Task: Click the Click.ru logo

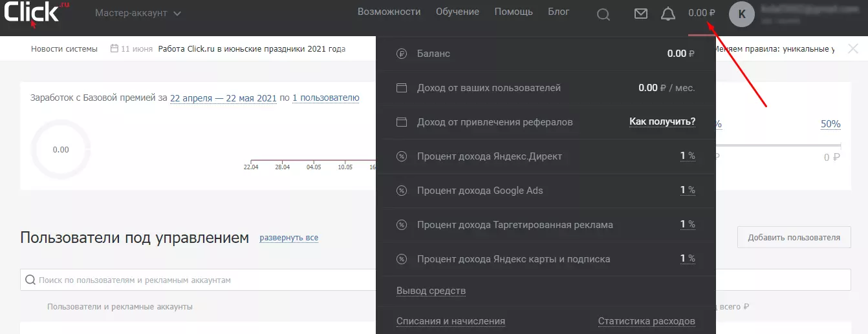Action: tap(37, 13)
